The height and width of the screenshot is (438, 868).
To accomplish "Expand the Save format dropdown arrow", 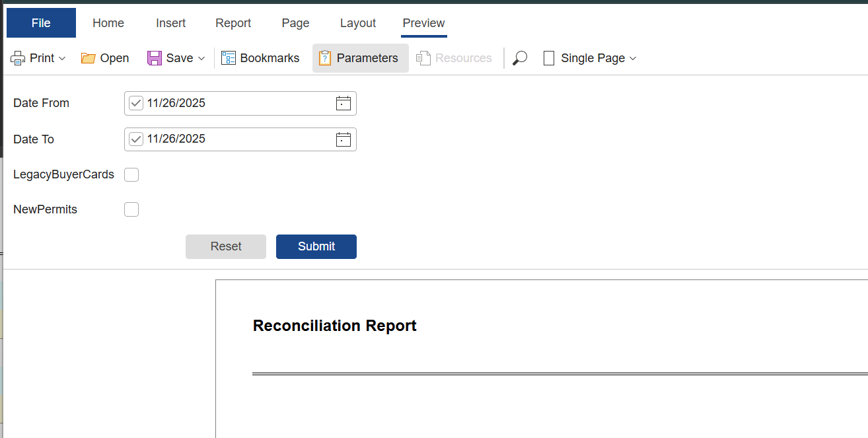I will 201,57.
